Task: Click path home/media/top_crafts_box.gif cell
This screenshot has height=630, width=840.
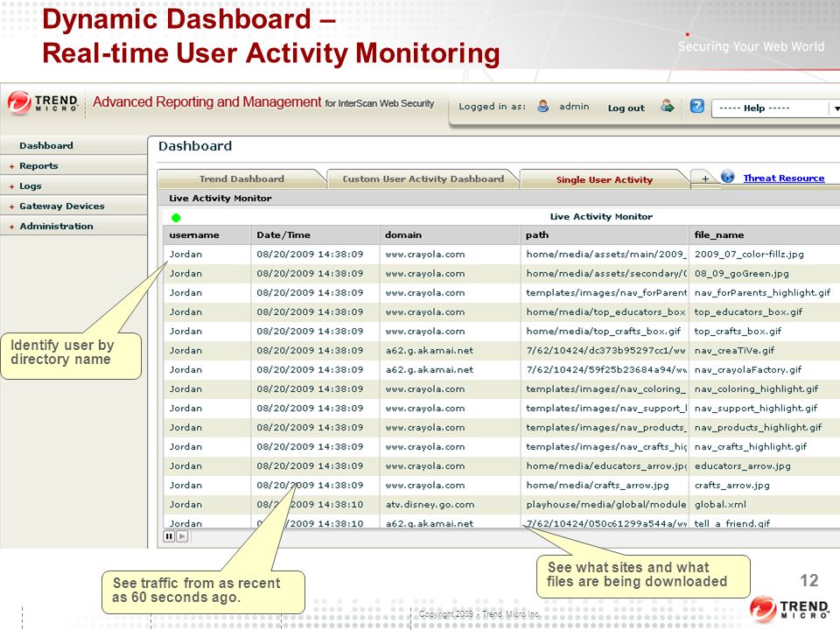Action: click(603, 331)
